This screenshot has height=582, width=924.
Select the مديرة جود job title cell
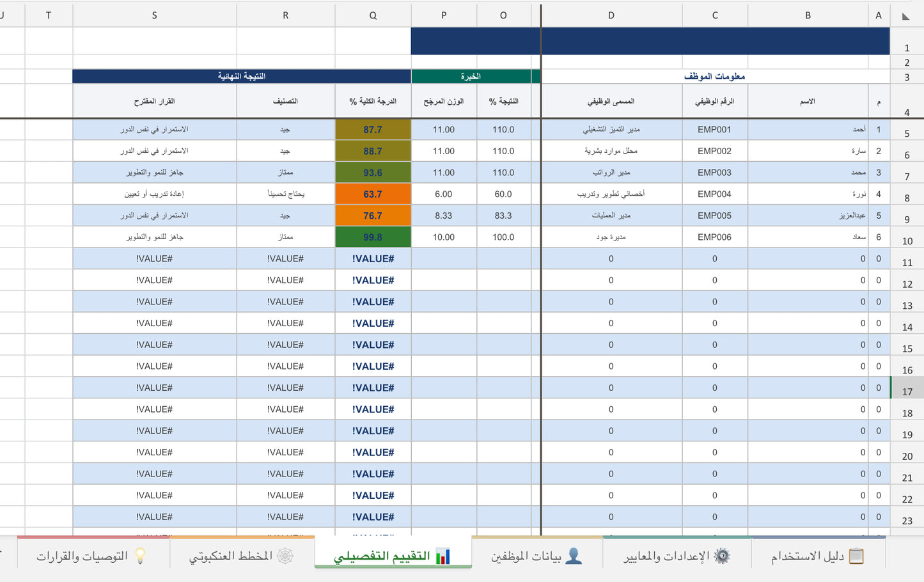(611, 237)
